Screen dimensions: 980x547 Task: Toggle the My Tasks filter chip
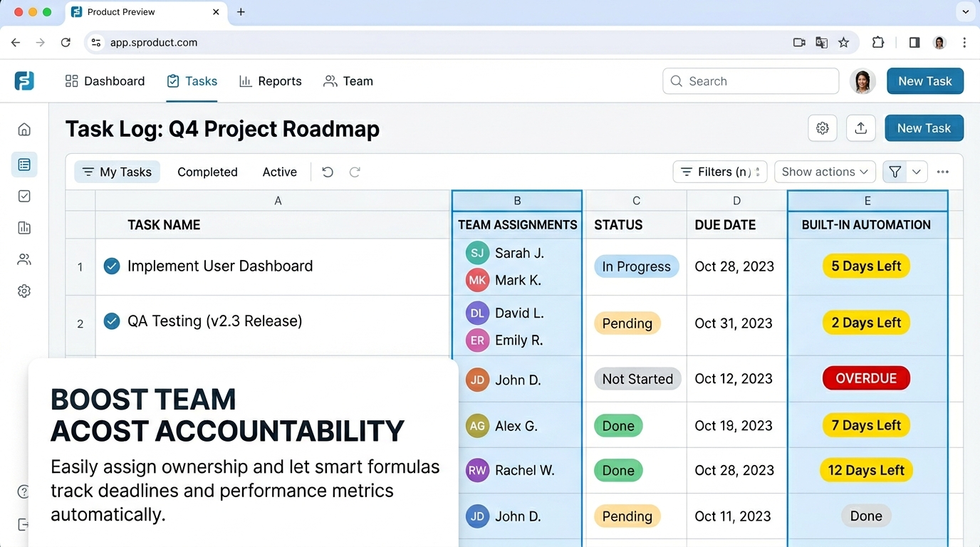118,172
